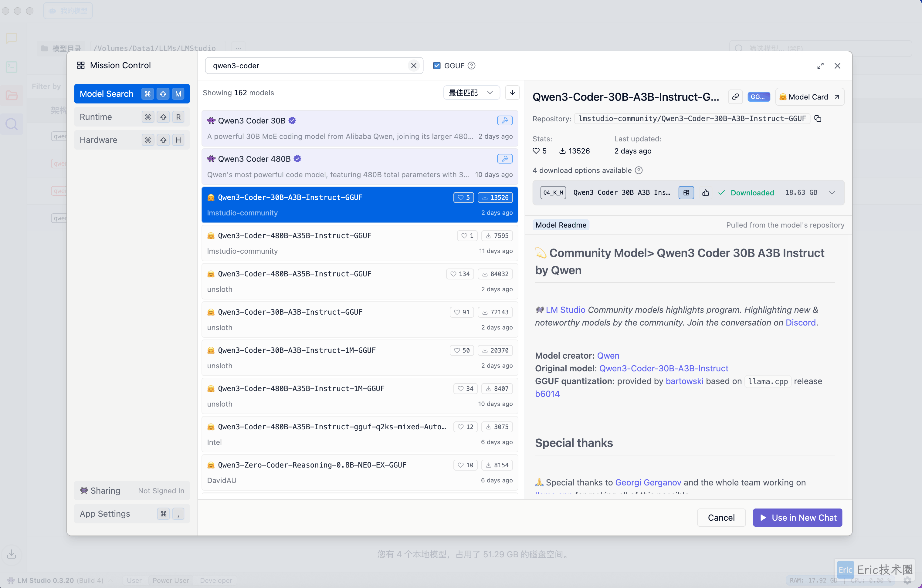
Task: Click likes badge 134 on unsloth 480B model
Action: pos(460,274)
